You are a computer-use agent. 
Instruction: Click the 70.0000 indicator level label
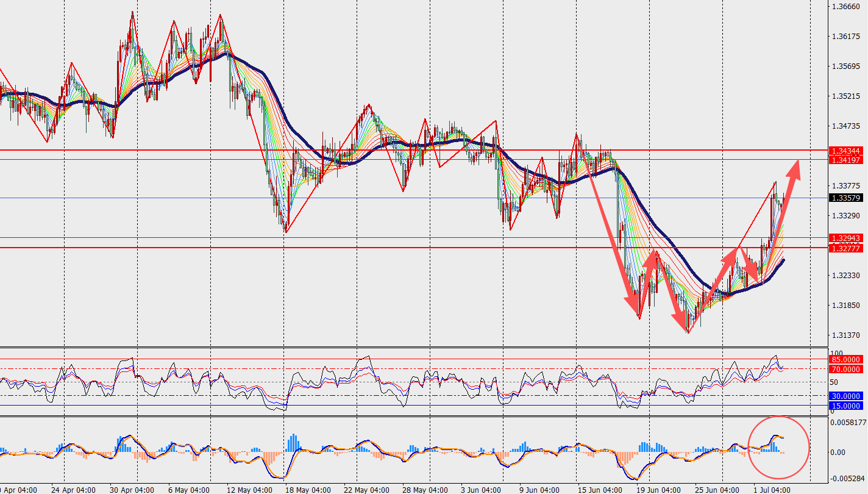tap(845, 370)
